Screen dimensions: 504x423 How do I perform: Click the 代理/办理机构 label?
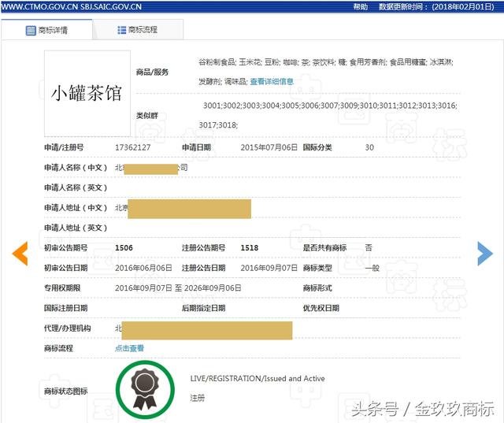[x=68, y=328]
